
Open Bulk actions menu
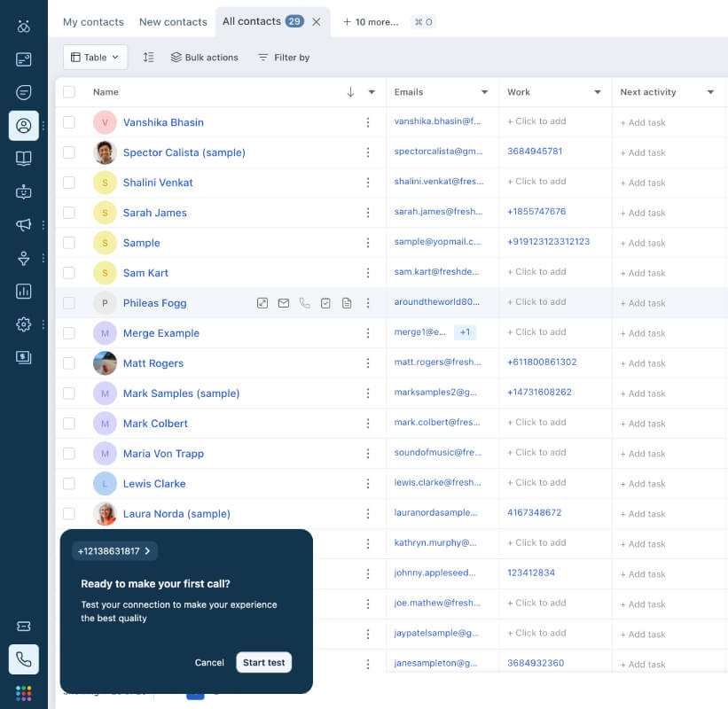(x=204, y=57)
